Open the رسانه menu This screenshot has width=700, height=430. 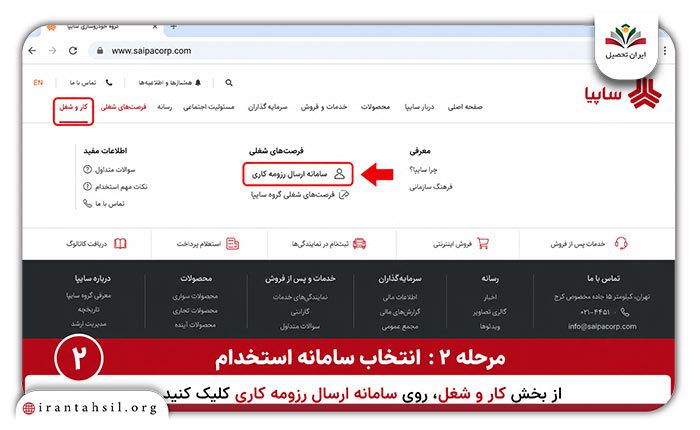(x=164, y=107)
